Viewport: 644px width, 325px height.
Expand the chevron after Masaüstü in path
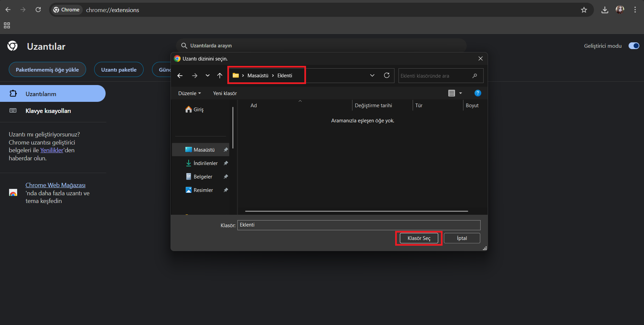click(x=273, y=76)
